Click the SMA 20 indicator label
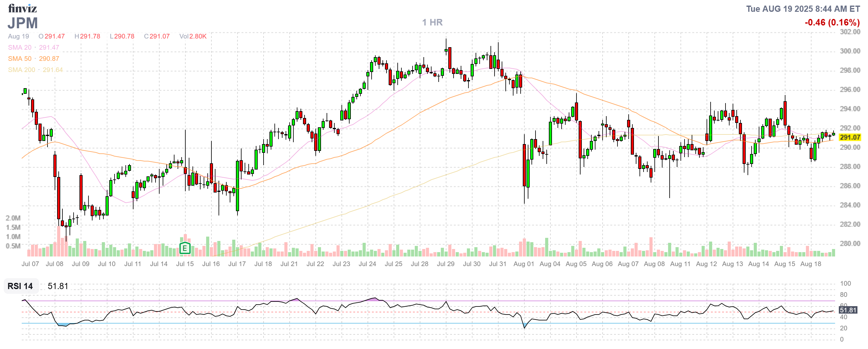Image resolution: width=868 pixels, height=349 pixels. pos(20,48)
